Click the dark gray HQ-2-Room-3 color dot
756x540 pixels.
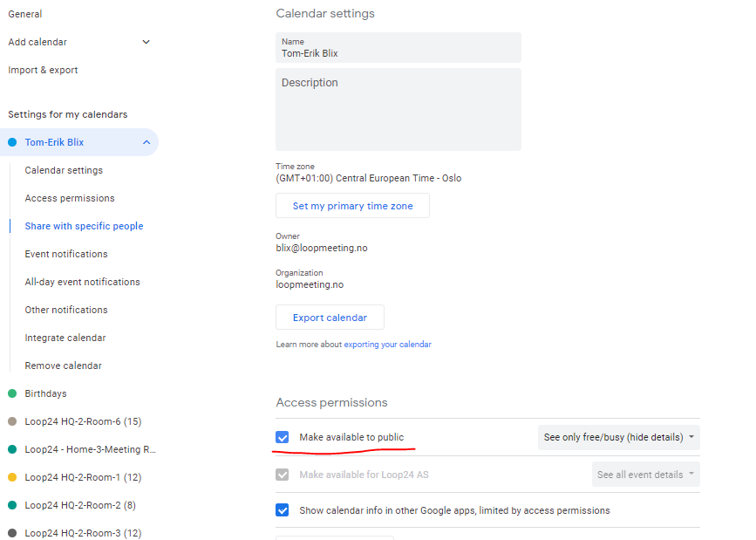pos(12,533)
